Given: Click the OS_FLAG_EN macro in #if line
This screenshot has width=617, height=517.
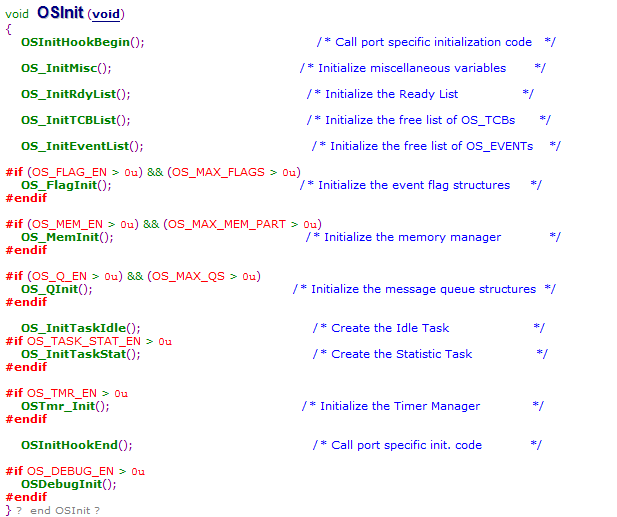Looking at the screenshot, I should pos(69,172).
